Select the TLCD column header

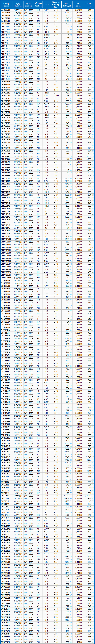pyautogui.click(x=47, y=4)
